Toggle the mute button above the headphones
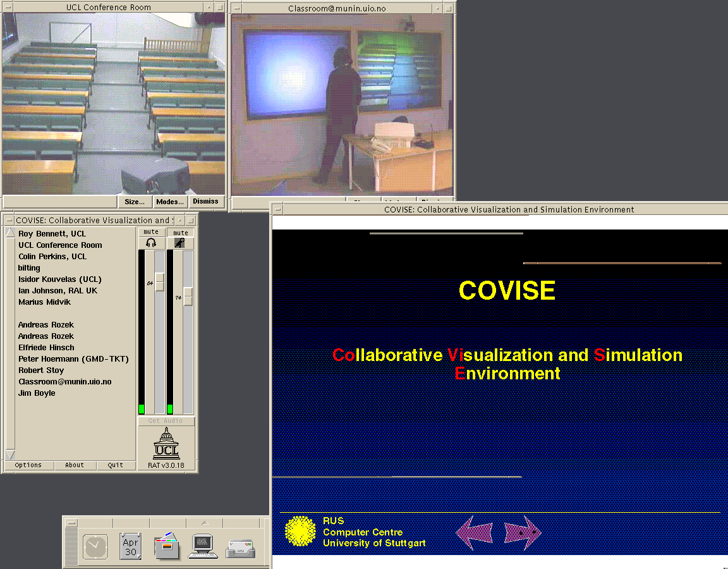 [x=151, y=232]
